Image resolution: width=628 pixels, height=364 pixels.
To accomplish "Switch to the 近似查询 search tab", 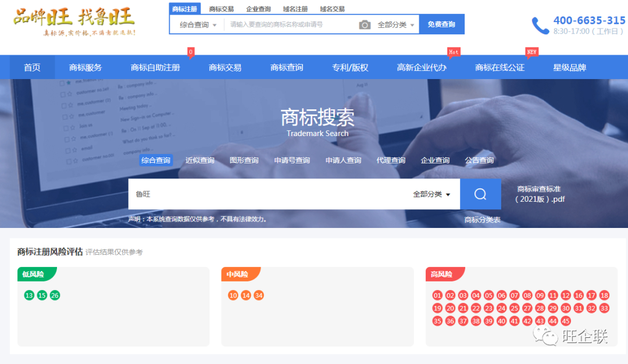I will pyautogui.click(x=200, y=160).
